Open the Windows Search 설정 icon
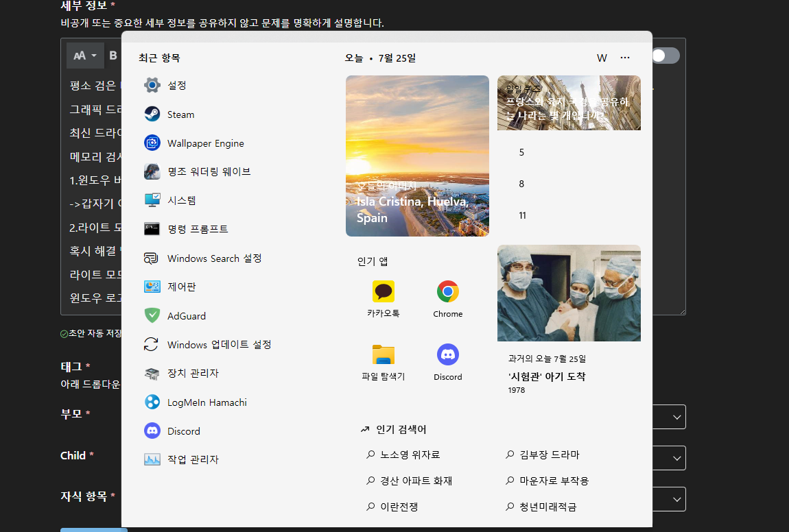Image resolution: width=789 pixels, height=532 pixels. point(152,258)
